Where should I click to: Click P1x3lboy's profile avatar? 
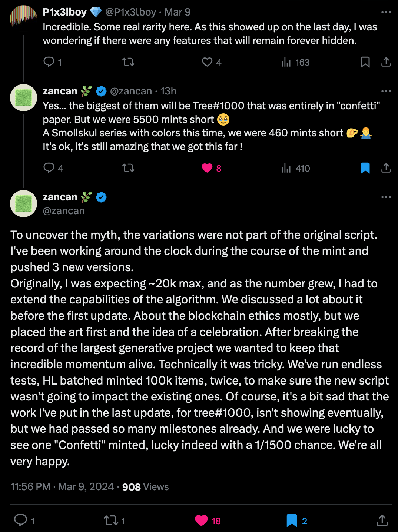24,18
